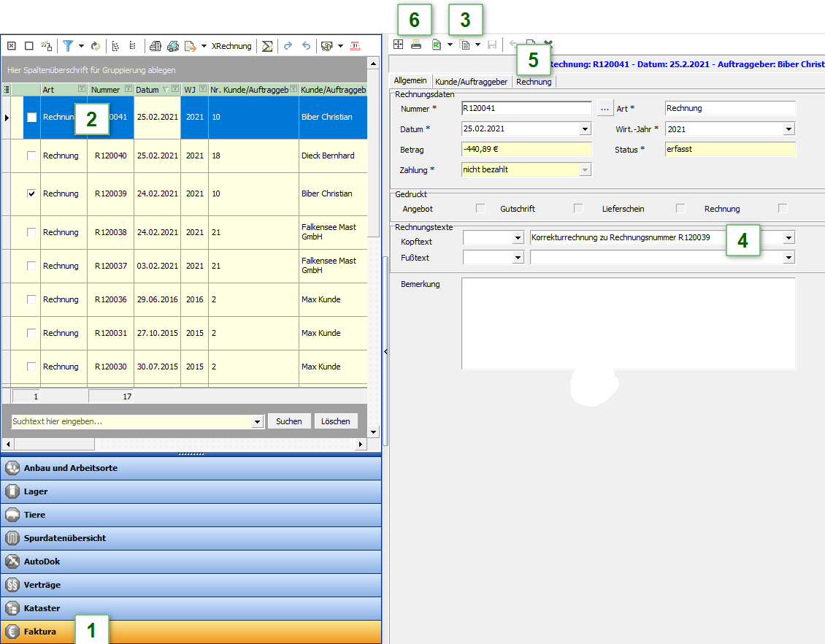This screenshot has width=825, height=644.
Task: Open the Rechnung tab
Action: (534, 82)
